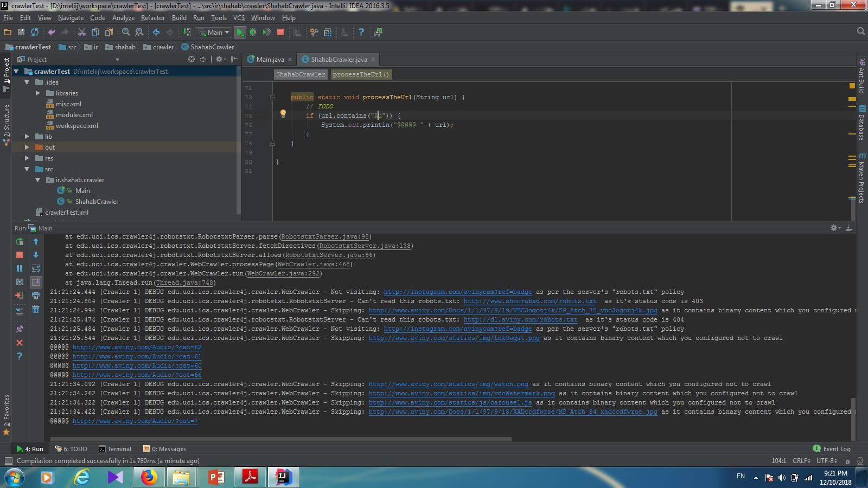Print console output icon

tap(36, 296)
